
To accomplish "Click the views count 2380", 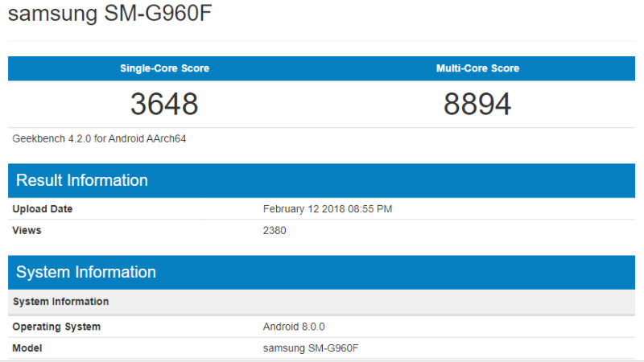I will click(x=275, y=230).
